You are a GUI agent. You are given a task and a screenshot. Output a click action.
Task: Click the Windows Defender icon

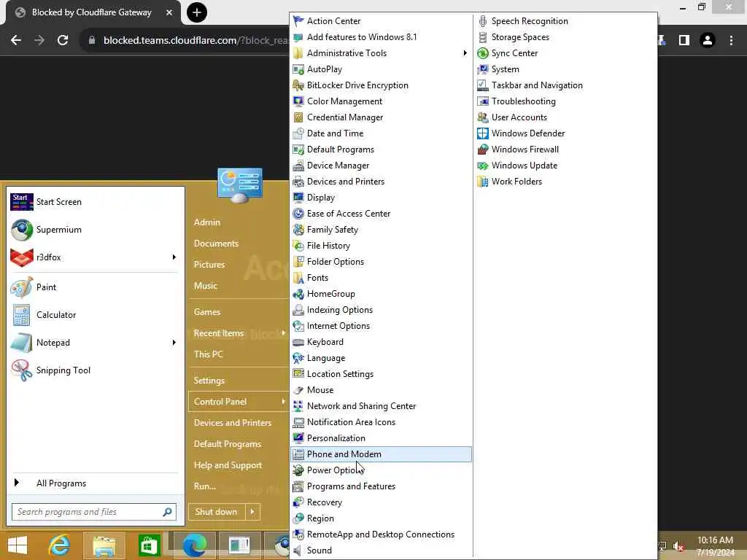483,133
